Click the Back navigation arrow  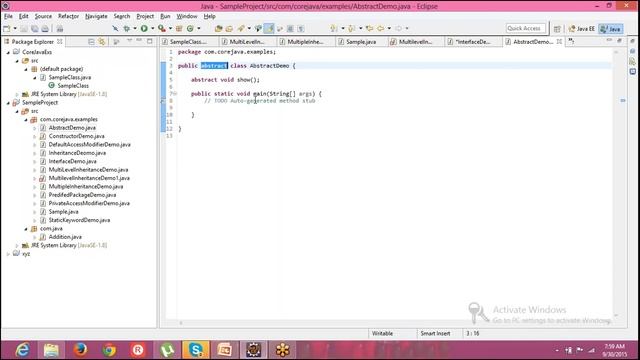click(x=380, y=29)
